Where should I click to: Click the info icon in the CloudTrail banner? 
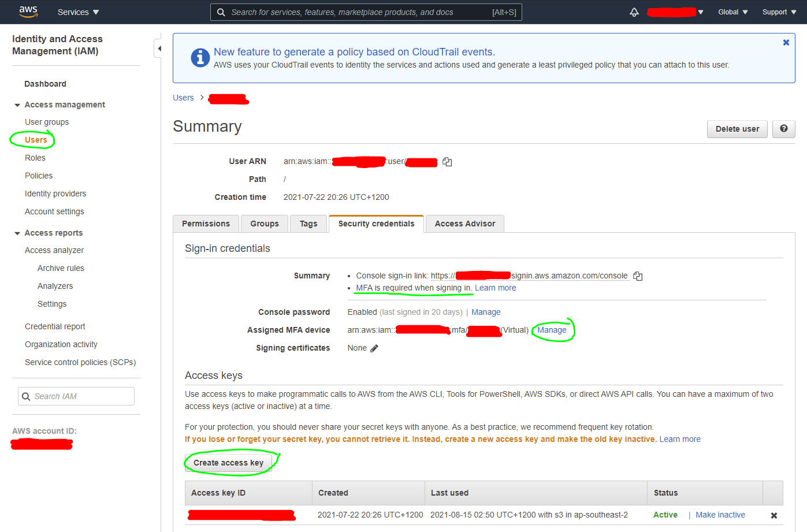coord(200,58)
